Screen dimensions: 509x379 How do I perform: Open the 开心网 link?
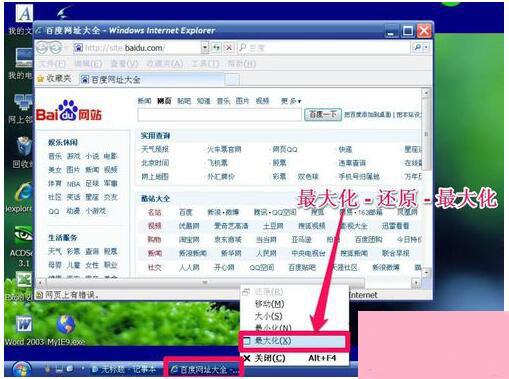click(x=224, y=267)
